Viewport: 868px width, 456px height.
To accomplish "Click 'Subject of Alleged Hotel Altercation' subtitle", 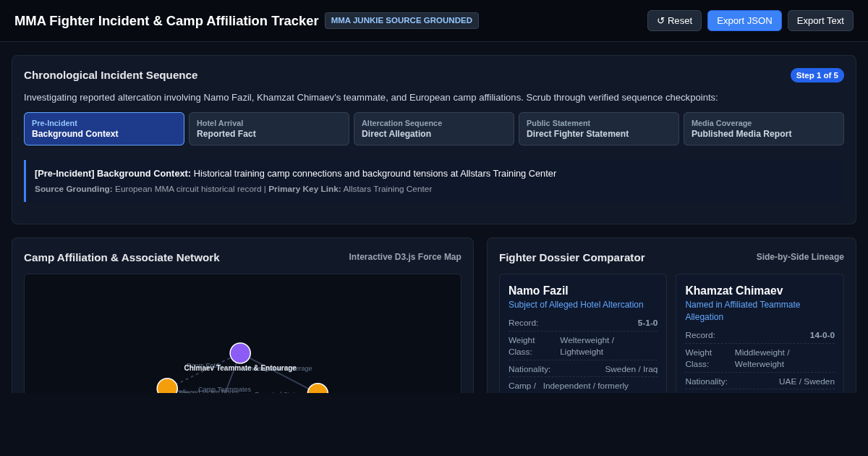I will pyautogui.click(x=576, y=305).
